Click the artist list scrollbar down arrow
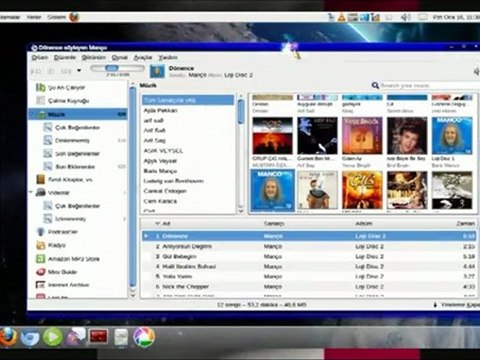 point(241,211)
